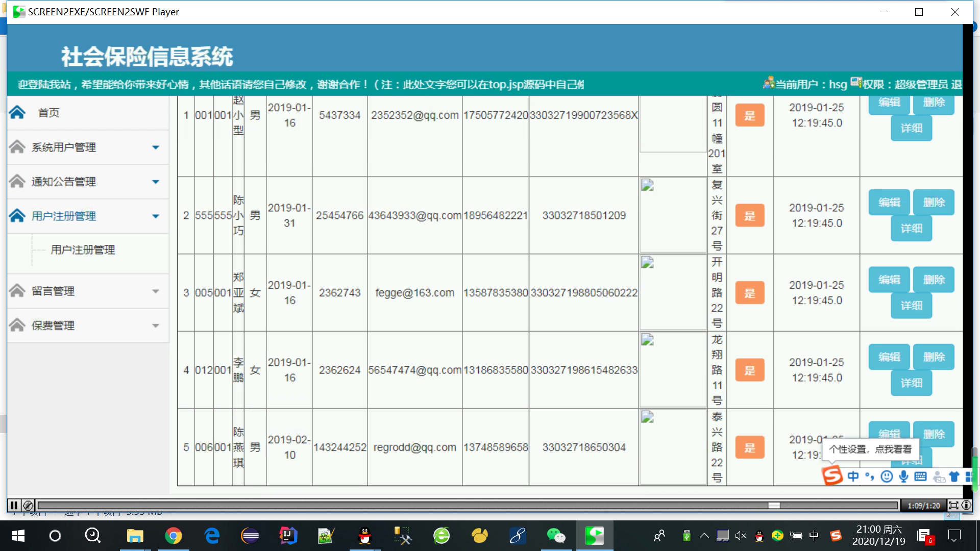Screen dimensions: 980x551
Task: Click 编辑 for row 4 李鹏
Action: click(889, 357)
